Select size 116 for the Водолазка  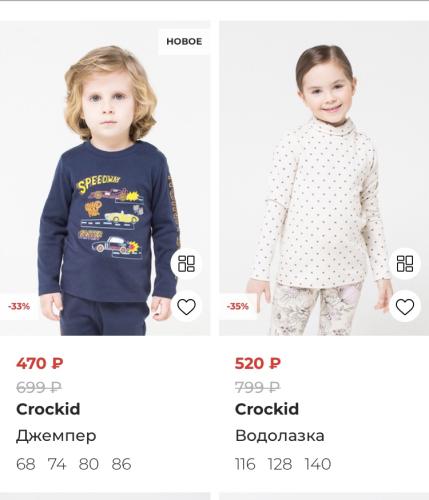245,464
